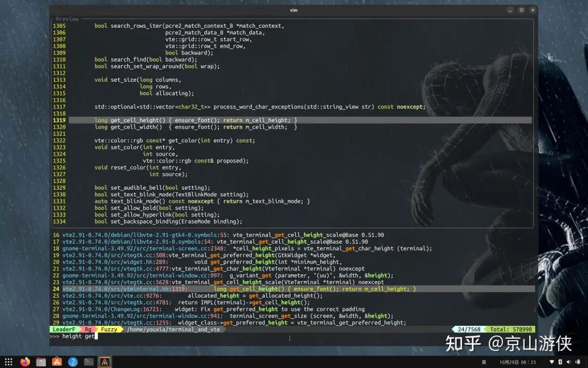Click preview line 1332 set_allow_bold

coord(149,208)
